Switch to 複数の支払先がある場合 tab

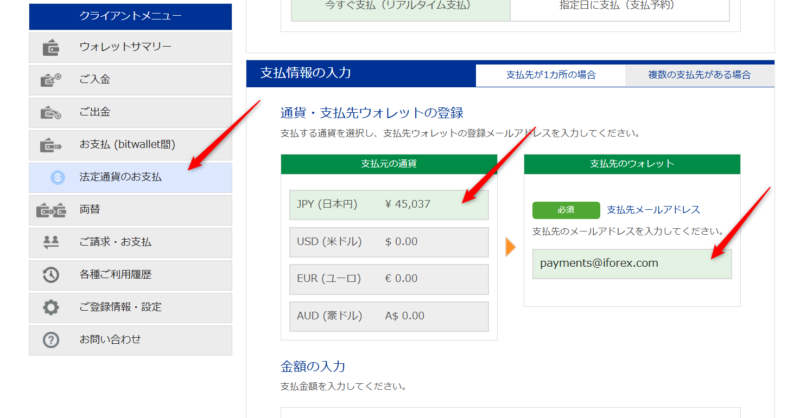[699, 75]
